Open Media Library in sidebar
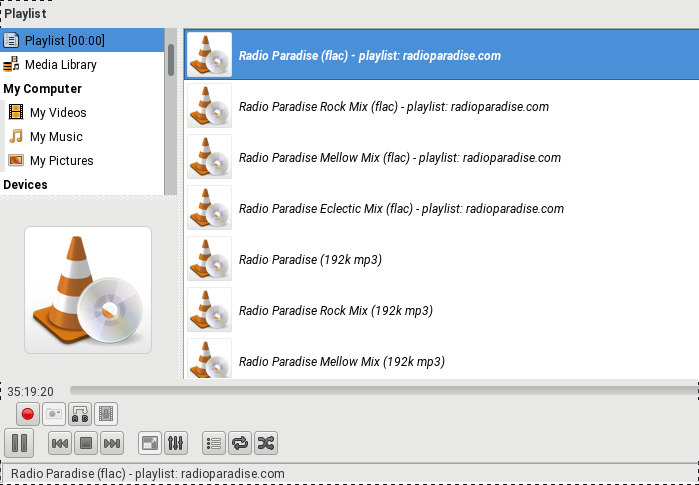Viewport: 699px width, 485px height. click(82, 65)
